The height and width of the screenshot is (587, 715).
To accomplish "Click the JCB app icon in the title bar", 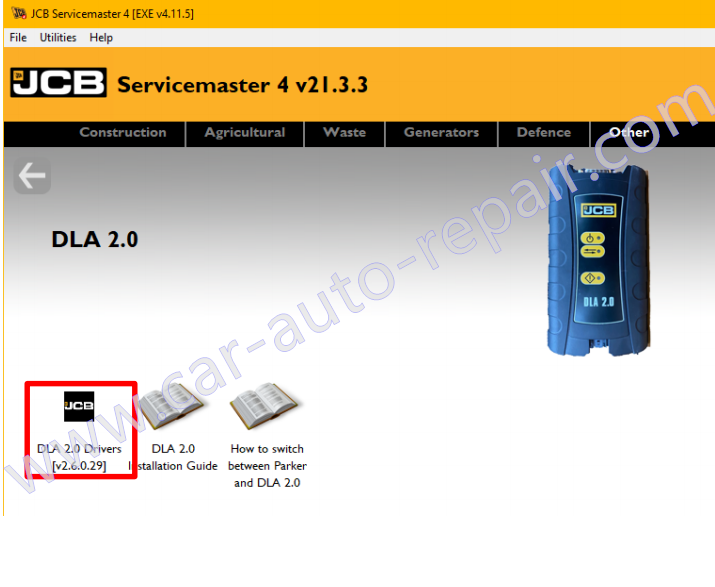I will (19, 13).
